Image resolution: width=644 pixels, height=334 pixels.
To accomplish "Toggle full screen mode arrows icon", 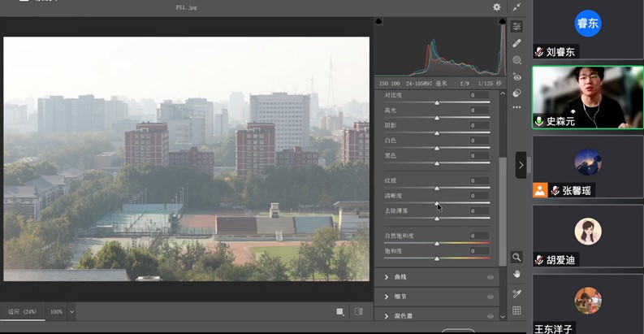I will click(x=517, y=7).
